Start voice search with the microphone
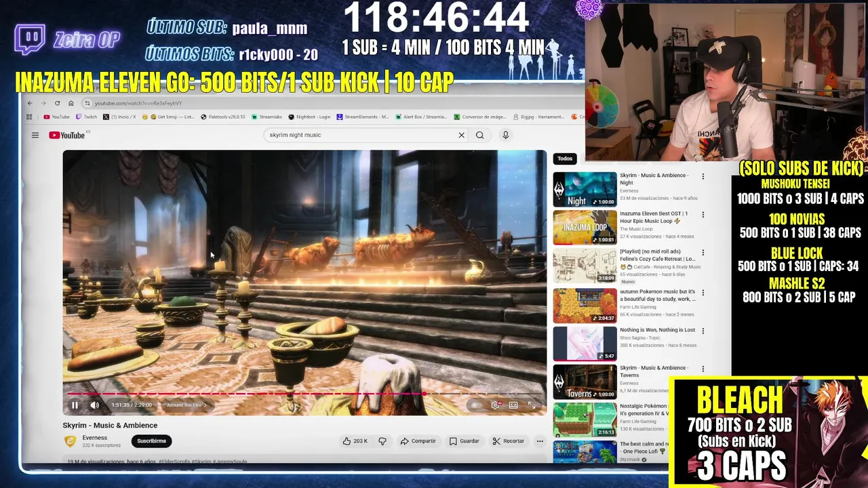This screenshot has height=488, width=868. (505, 135)
